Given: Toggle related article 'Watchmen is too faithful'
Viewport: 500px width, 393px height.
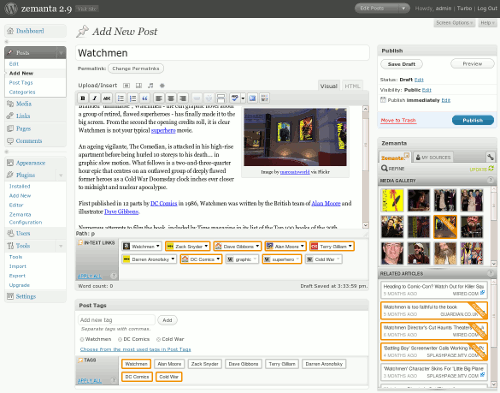Looking at the screenshot, I should (434, 310).
